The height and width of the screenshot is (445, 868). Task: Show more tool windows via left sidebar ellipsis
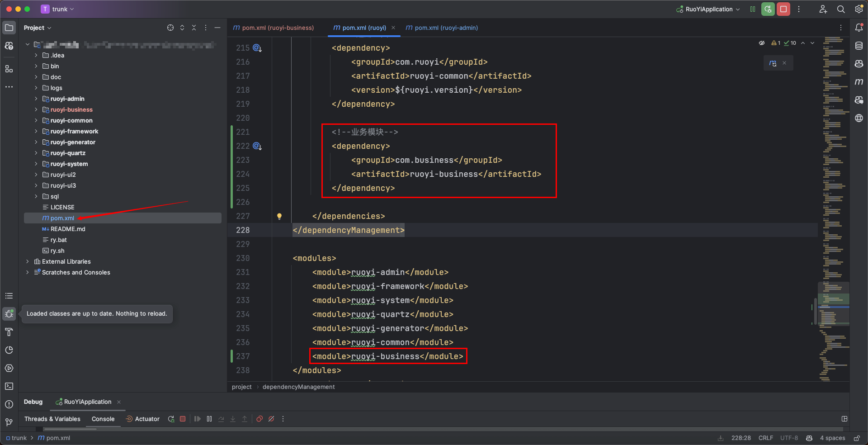(x=9, y=87)
